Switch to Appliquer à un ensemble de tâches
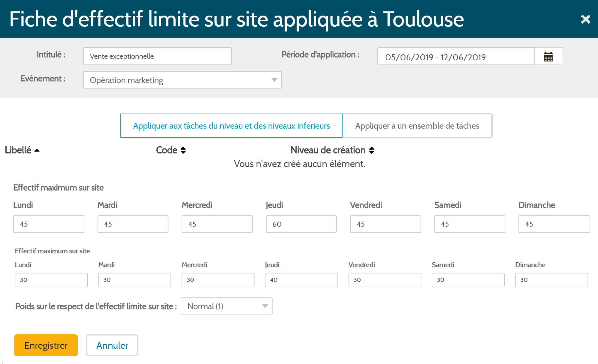Viewport: 598px width, 364px height. [x=417, y=126]
